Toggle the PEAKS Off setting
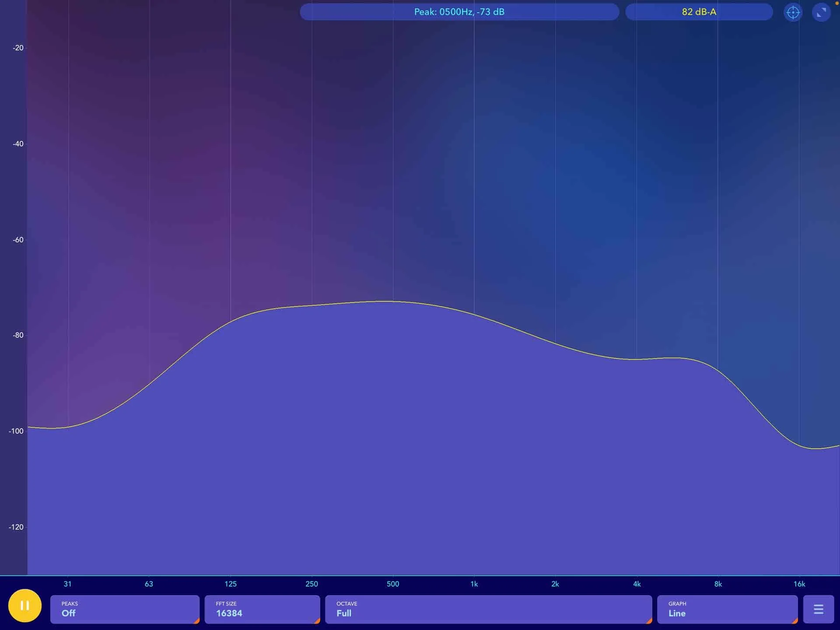The height and width of the screenshot is (630, 840). click(x=125, y=609)
